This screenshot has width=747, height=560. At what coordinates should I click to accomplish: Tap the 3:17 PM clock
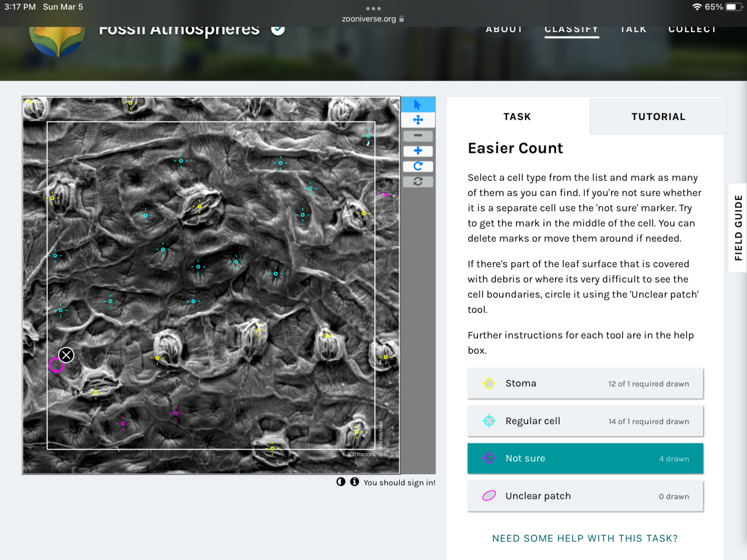coord(20,7)
